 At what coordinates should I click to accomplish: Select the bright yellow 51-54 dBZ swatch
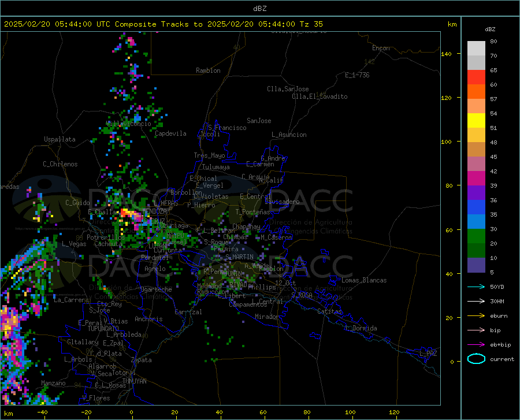click(x=476, y=121)
